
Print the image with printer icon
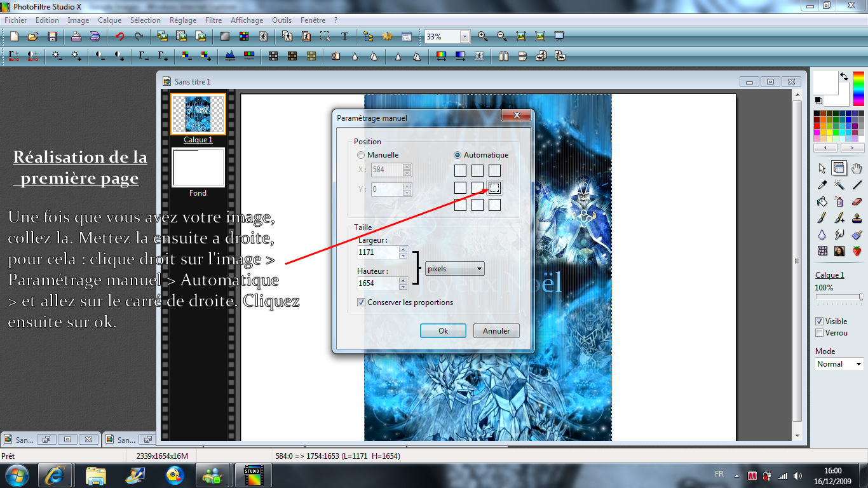76,37
